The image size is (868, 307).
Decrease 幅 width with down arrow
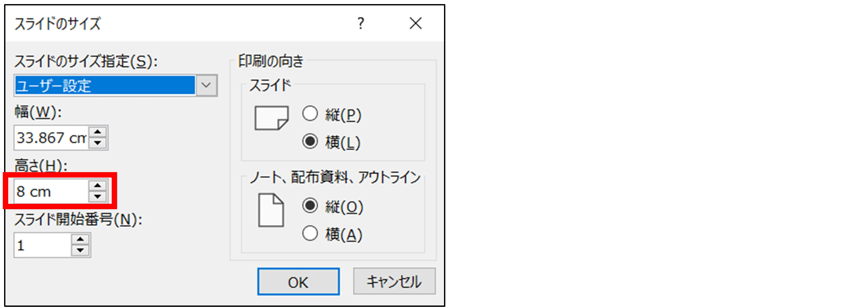(x=98, y=143)
